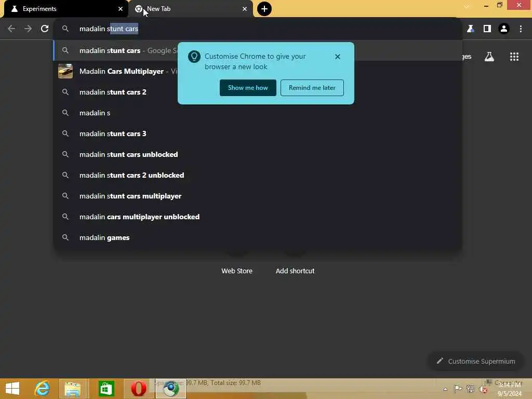Click the address bar text madalin stunt cars
This screenshot has width=532, height=399.
pyautogui.click(x=109, y=29)
